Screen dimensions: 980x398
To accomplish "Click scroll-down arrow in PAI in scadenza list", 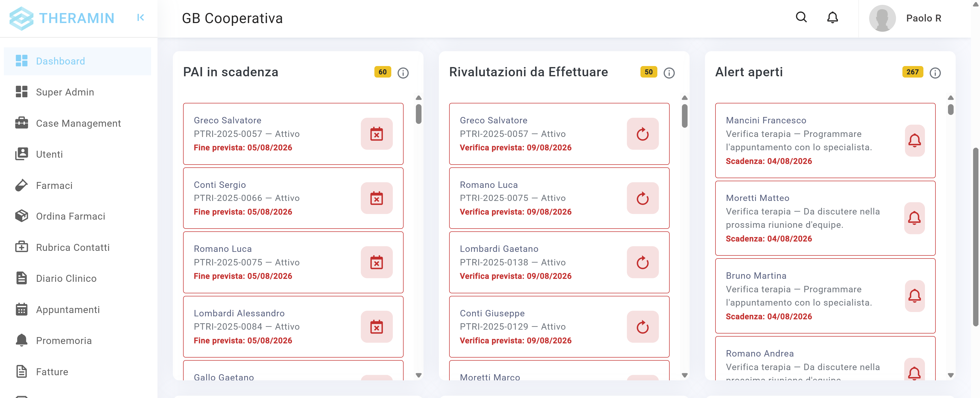I will click(x=418, y=375).
